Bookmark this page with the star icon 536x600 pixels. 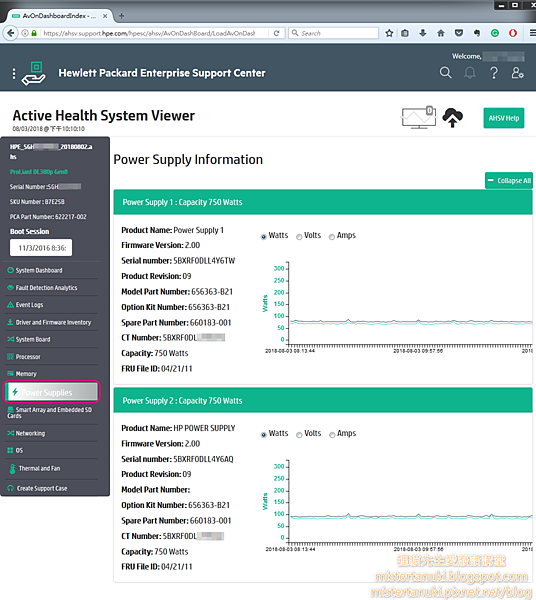coord(389,33)
